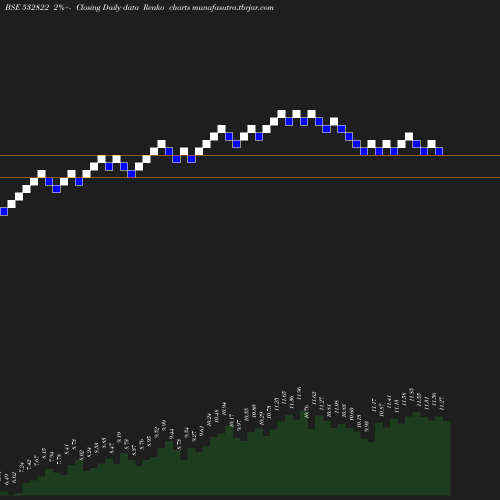Click the 11.96 peak price label

point(299,393)
